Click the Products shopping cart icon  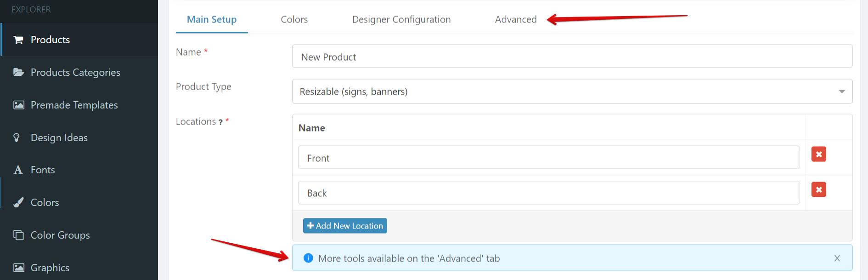pos(18,40)
